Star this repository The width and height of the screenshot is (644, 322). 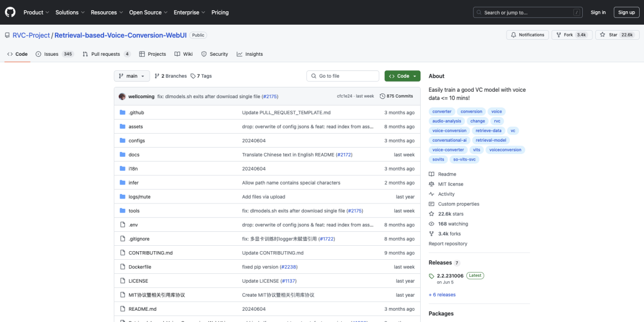pos(617,35)
